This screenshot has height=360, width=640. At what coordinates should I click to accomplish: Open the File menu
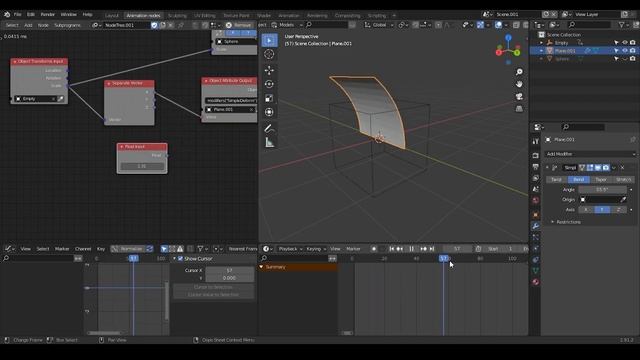(18, 14)
